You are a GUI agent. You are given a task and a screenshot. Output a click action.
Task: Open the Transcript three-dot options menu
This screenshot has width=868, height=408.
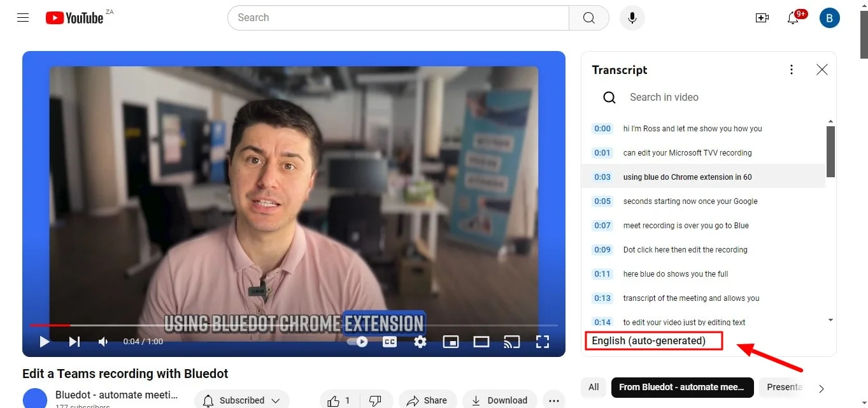(792, 69)
